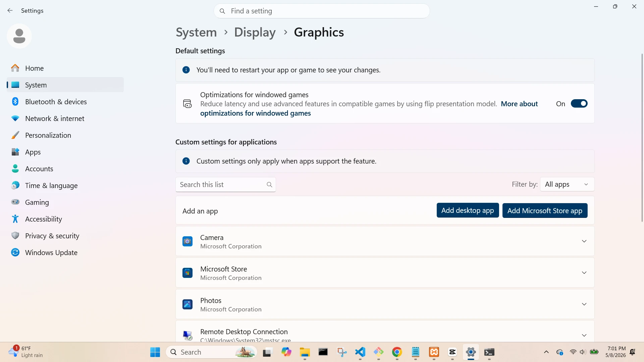
Task: Click the Accessibility figure icon
Action: 15,219
